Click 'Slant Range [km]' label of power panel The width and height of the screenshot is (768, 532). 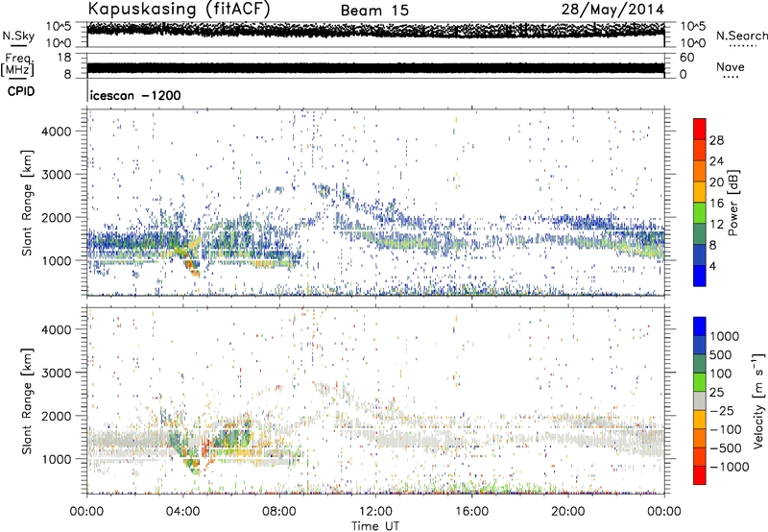coord(27,204)
